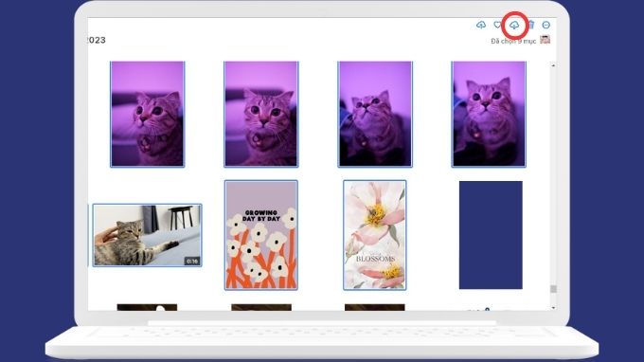Open the more options circle icon

pyautogui.click(x=546, y=25)
